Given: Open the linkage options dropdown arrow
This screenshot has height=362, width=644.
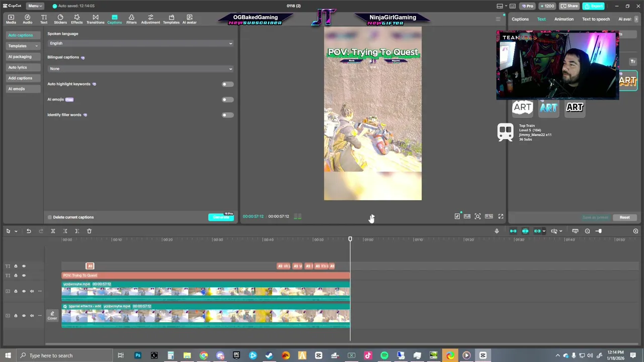Looking at the screenshot, I should tap(544, 231).
